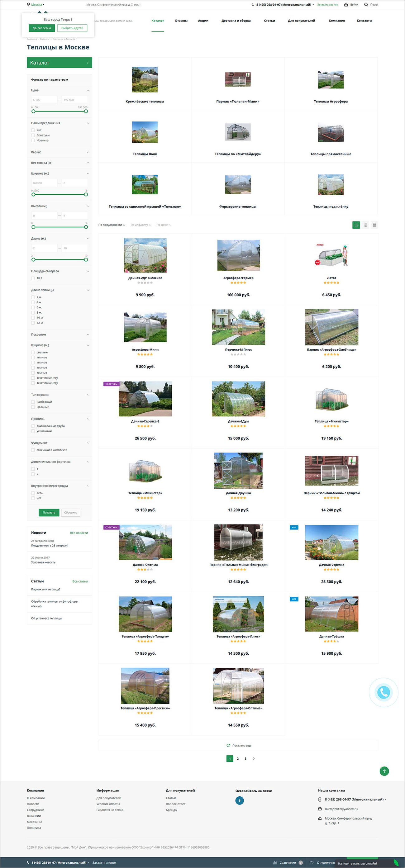
Task: Open the 'Агросфера-Фермер' product thumbnail
Action: [238, 255]
